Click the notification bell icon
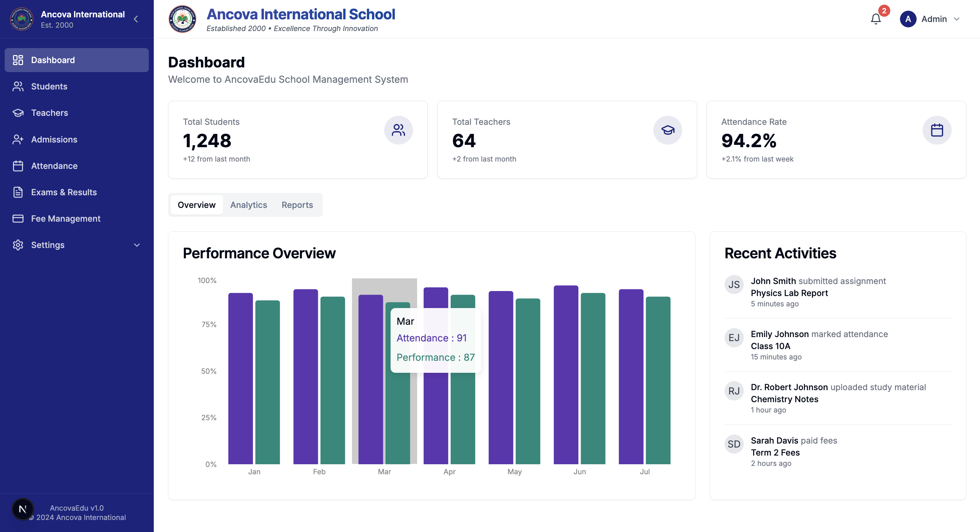This screenshot has width=980, height=532. (x=876, y=19)
